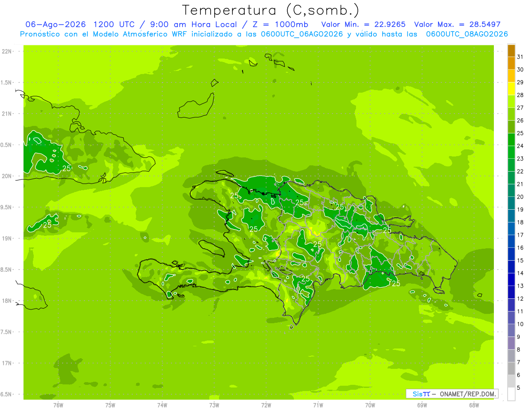532x411 pixels.
Task: Click "Valor Max. = 28.5497" value
Action: tap(457, 24)
